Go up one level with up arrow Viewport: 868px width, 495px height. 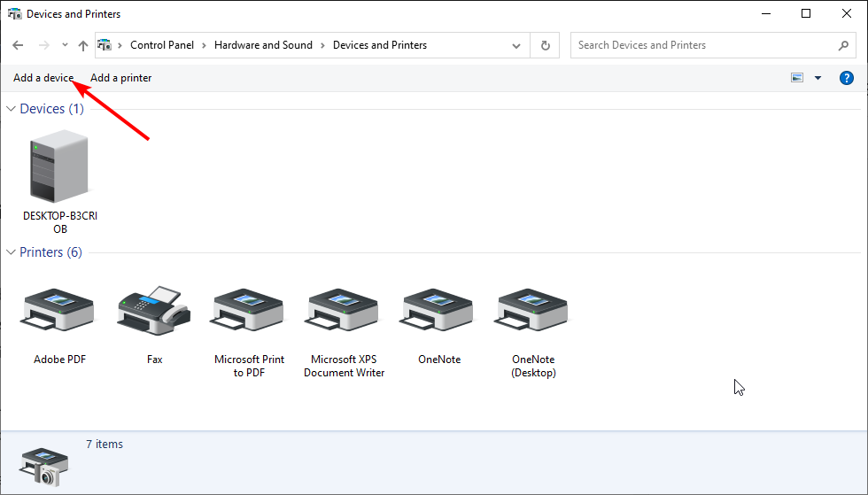pyautogui.click(x=83, y=45)
